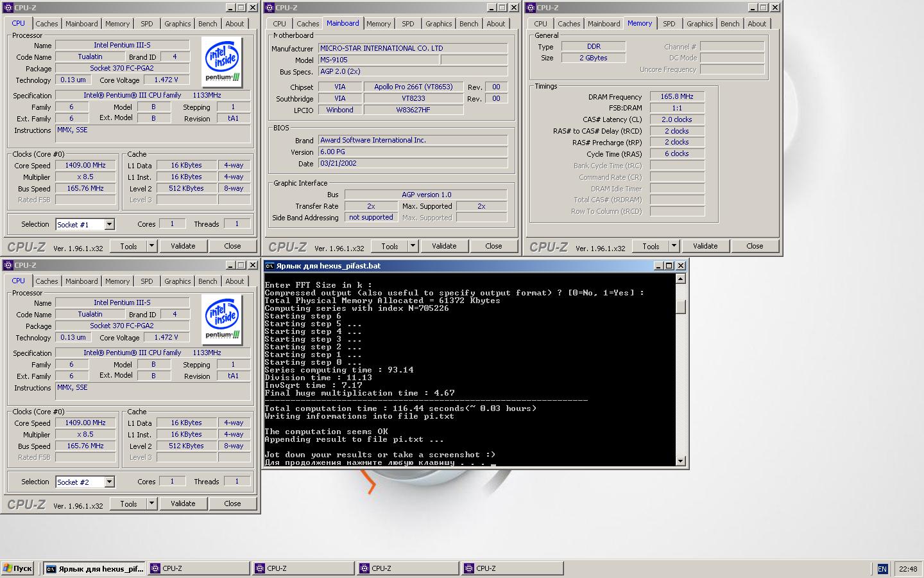The height and width of the screenshot is (578, 924).
Task: Open Socket #2 selection dropdown
Action: tap(110, 482)
